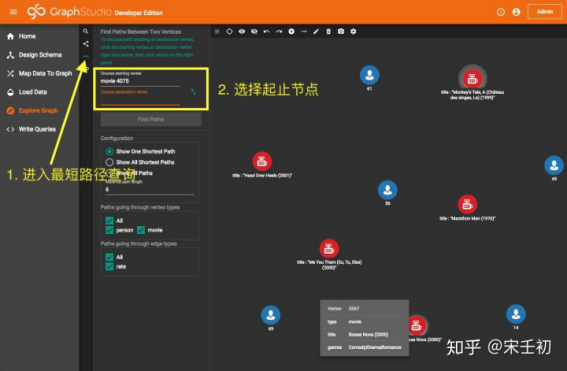Open the info icon in the header
This screenshot has width=567, height=371.
coord(500,12)
